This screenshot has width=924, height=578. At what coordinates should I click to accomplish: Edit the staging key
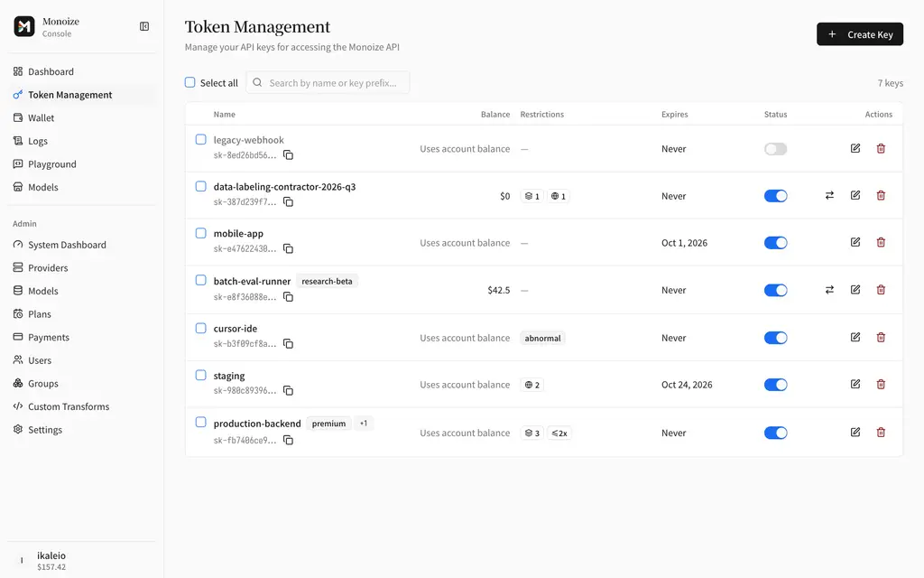(855, 384)
